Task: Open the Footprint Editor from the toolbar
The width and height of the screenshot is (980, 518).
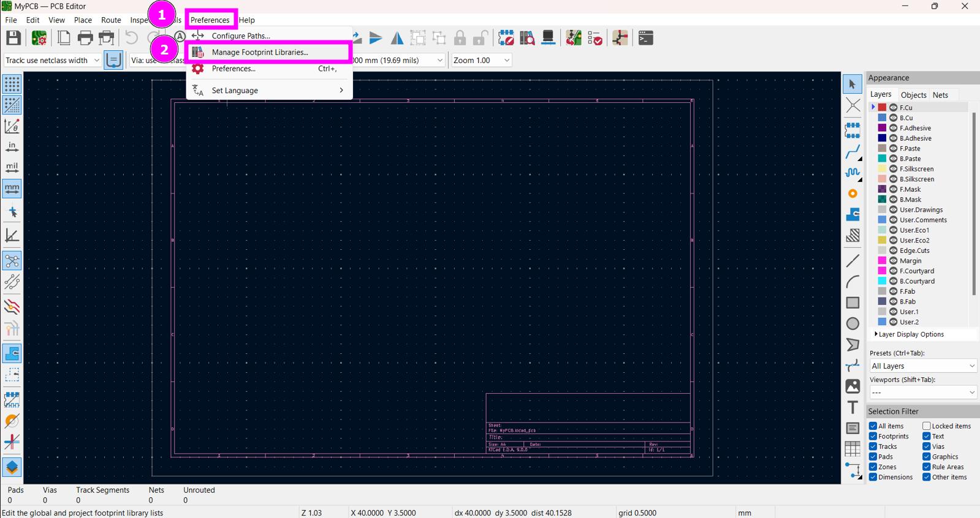Action: click(506, 38)
